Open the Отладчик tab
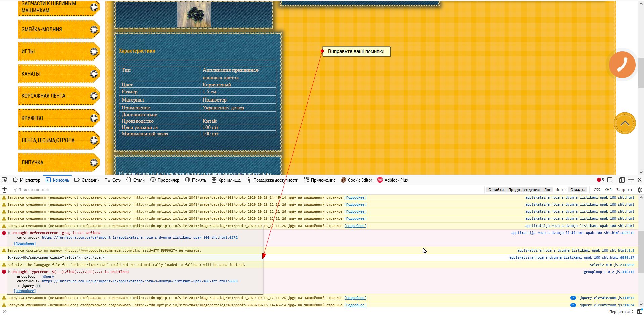644x322 pixels. tap(87, 180)
